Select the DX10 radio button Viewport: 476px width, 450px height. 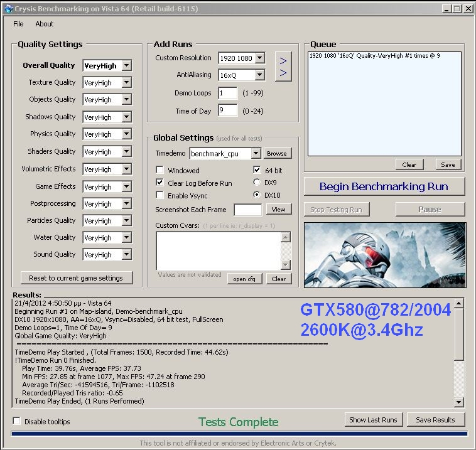(x=257, y=195)
